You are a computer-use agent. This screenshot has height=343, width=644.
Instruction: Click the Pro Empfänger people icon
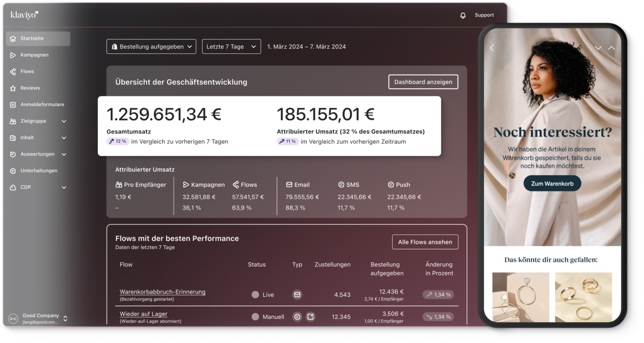119,185
